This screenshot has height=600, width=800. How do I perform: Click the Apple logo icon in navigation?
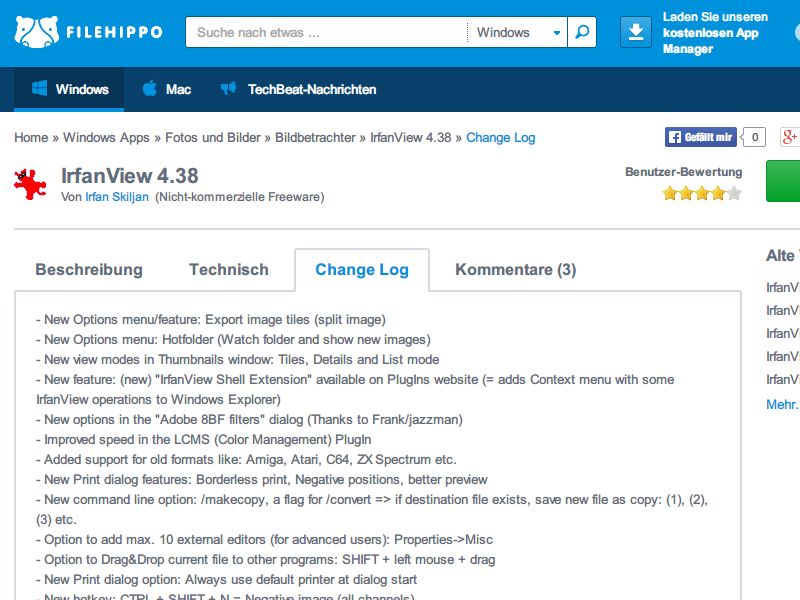[149, 89]
